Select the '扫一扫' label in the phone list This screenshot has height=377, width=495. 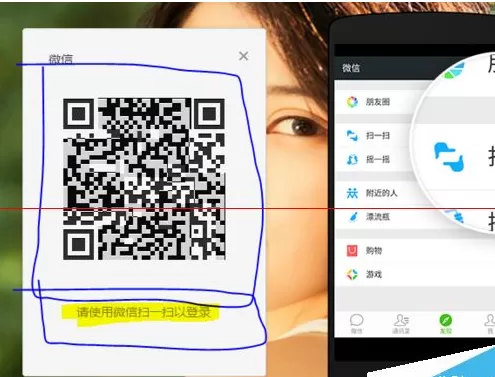click(x=378, y=136)
